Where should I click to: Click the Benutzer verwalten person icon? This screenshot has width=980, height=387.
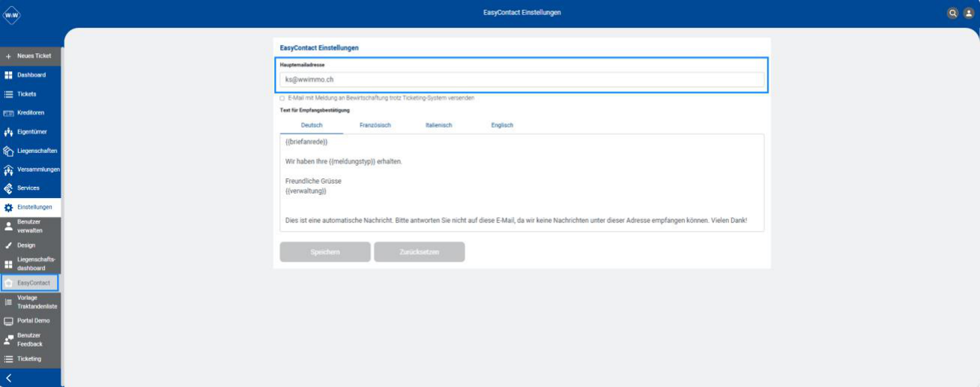(x=9, y=226)
